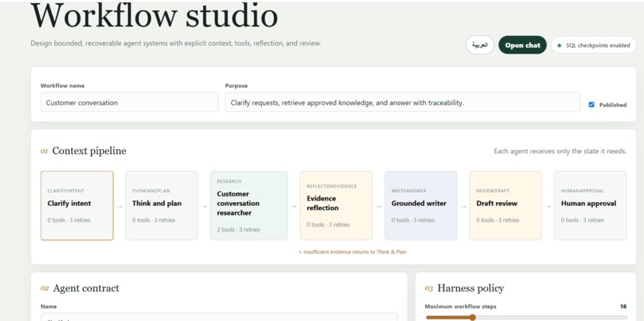
Task: Click the '2 tools · 3 retries' text
Action: click(238, 229)
